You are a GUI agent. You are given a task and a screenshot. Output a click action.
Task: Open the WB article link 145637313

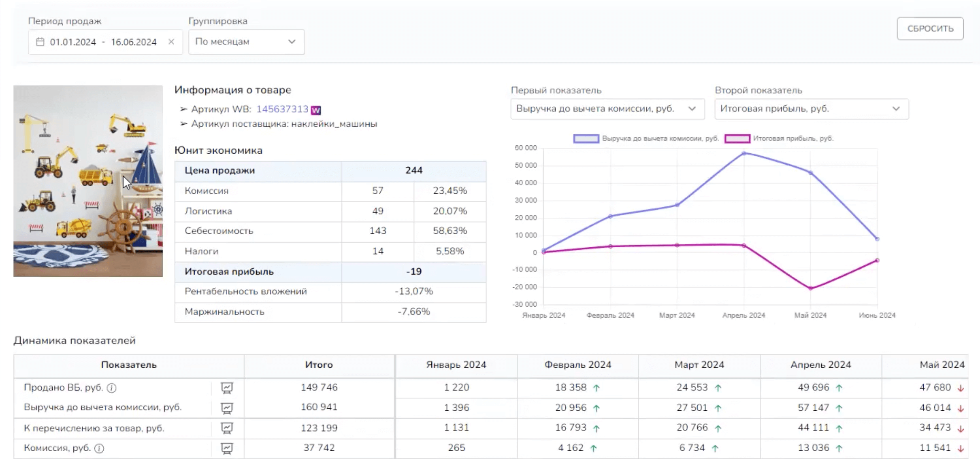coord(282,109)
